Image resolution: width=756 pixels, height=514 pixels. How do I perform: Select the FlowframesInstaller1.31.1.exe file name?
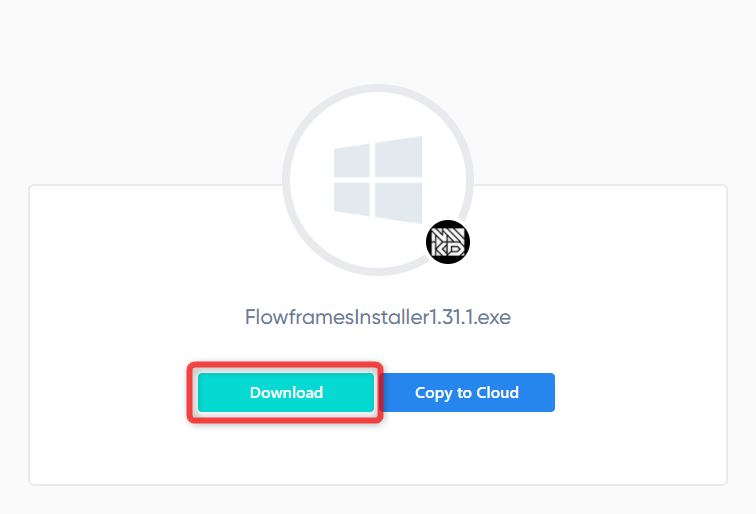[x=378, y=317]
